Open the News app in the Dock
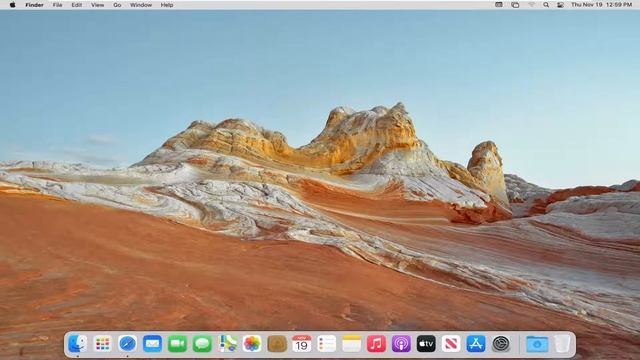The image size is (640, 360). point(451,344)
